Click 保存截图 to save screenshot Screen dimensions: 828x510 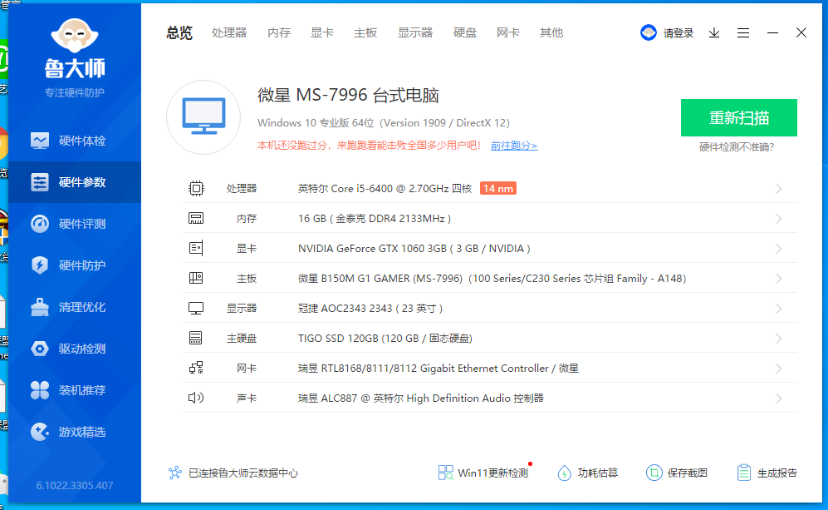click(677, 473)
